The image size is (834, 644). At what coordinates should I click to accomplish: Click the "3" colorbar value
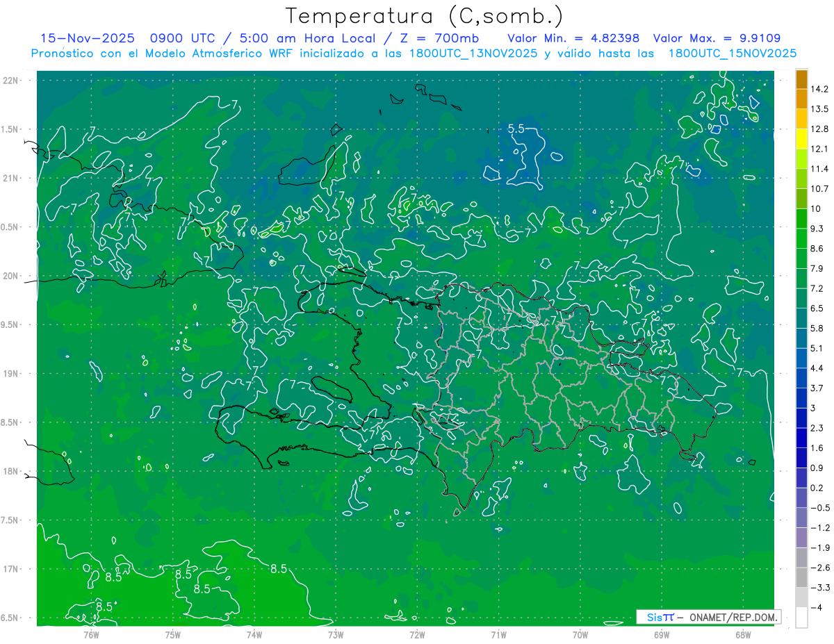pos(813,408)
